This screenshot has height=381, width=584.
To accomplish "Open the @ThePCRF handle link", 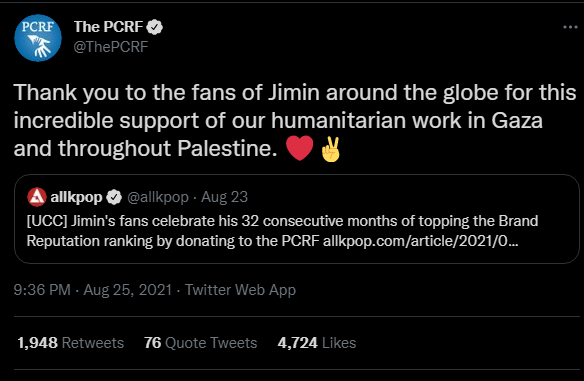I will pyautogui.click(x=111, y=47).
